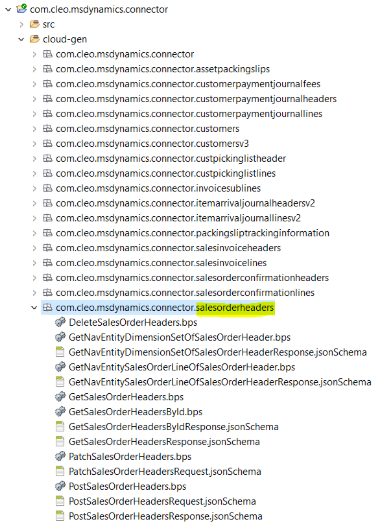
Task: Select GetNavEntitySalesOrderLineOfSalesOrderHeader.bps
Action: point(182,367)
